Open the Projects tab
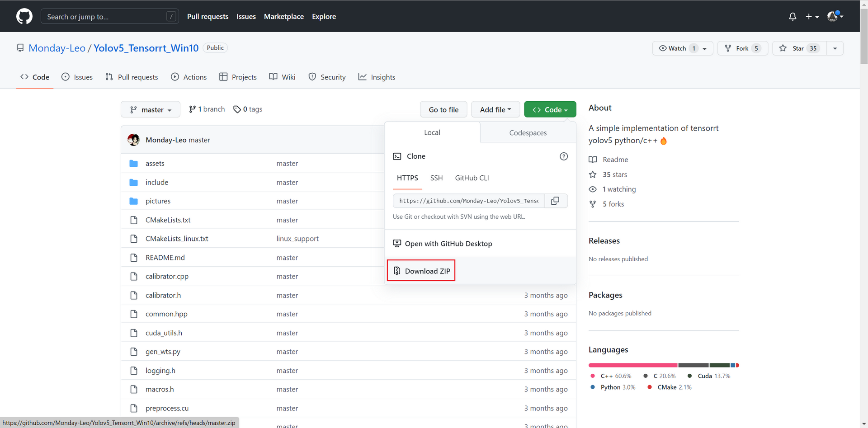Image resolution: width=868 pixels, height=428 pixels. pos(238,77)
